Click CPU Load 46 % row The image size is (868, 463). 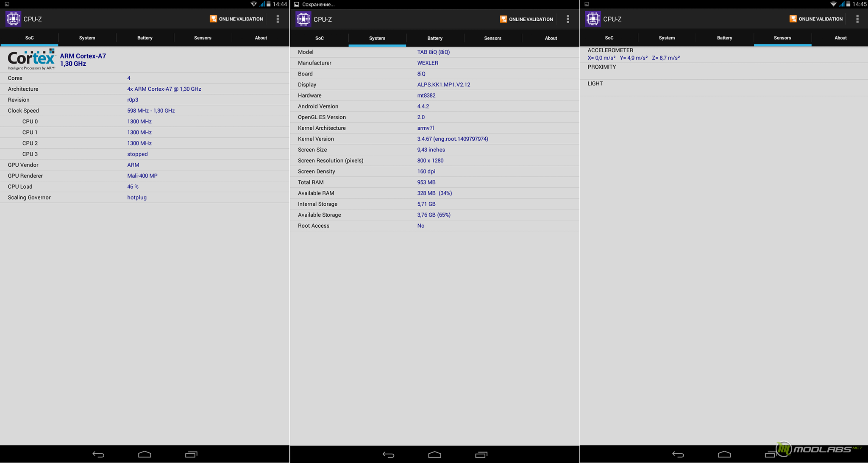pos(145,187)
